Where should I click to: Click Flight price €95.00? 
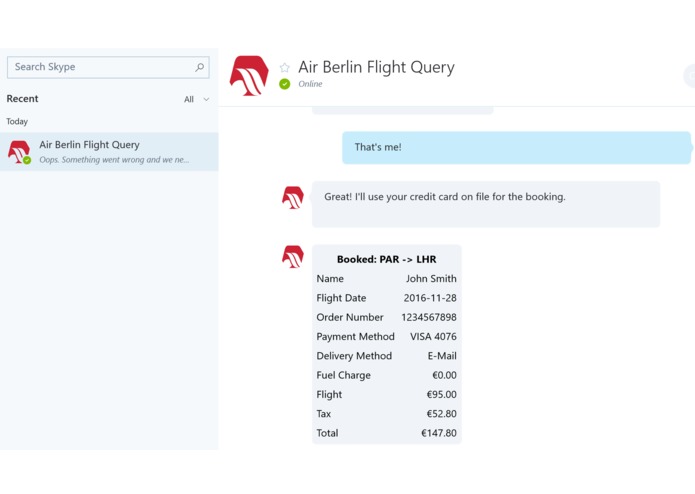point(441,394)
